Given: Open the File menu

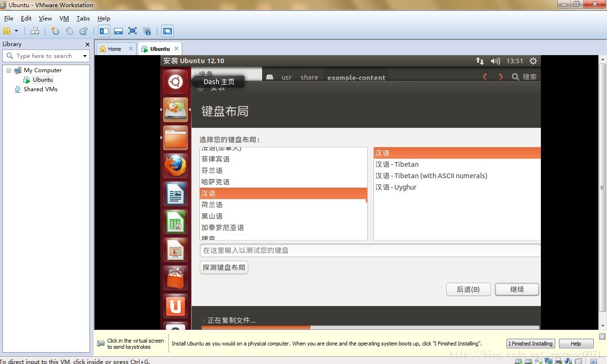Looking at the screenshot, I should tap(9, 19).
